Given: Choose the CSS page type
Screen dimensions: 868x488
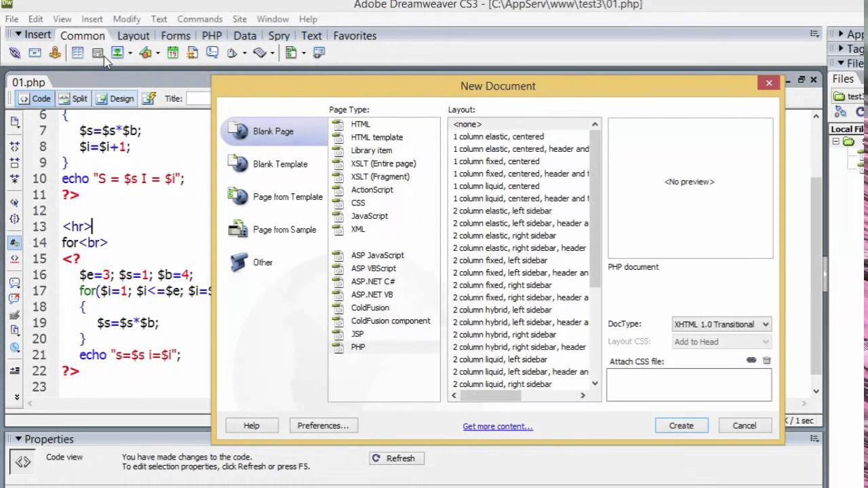Looking at the screenshot, I should (358, 203).
